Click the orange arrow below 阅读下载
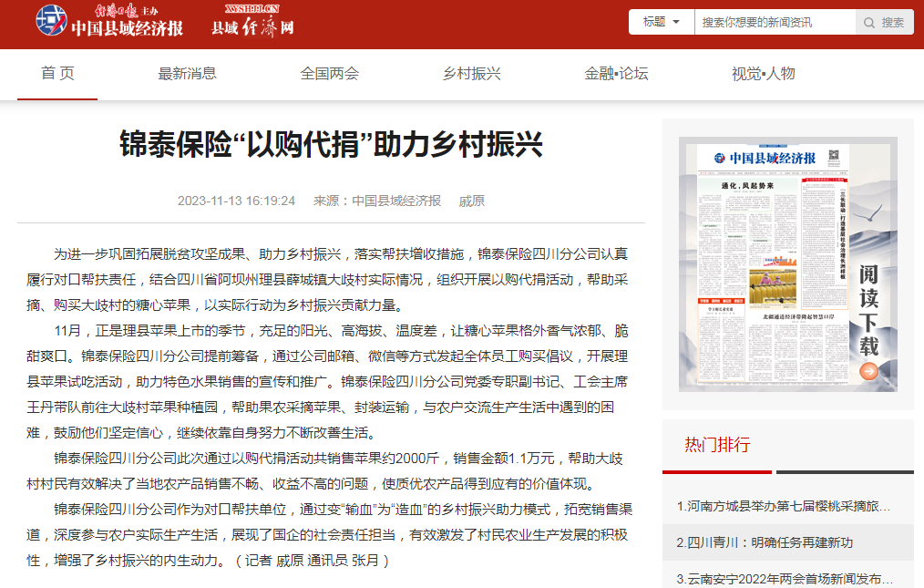Screen dimensions: 924x588 click(868, 370)
